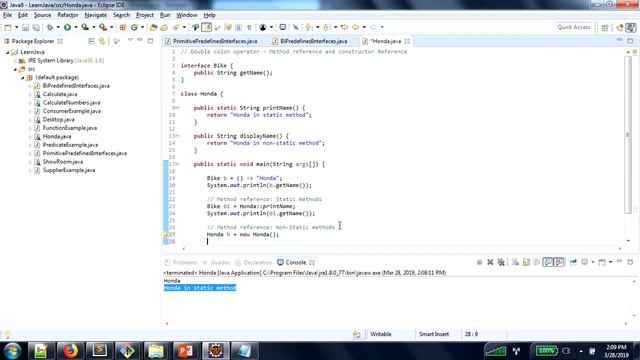Viewport: 640px width, 360px height.
Task: Click the Previous Annotation icon
Action: point(326,27)
